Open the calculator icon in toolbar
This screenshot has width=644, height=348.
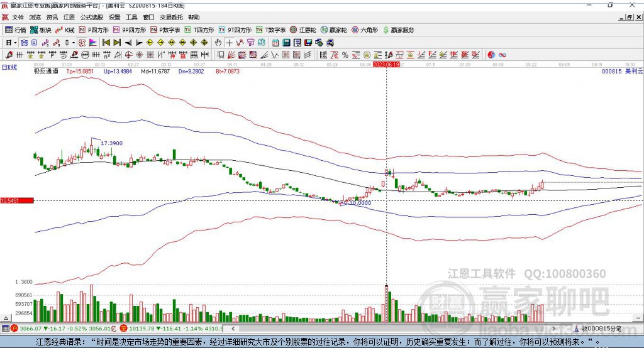286,43
